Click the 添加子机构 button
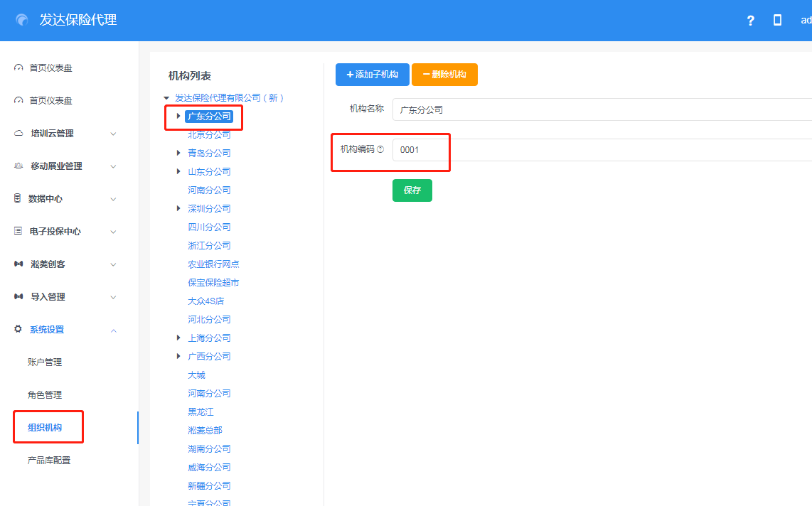 coord(372,75)
